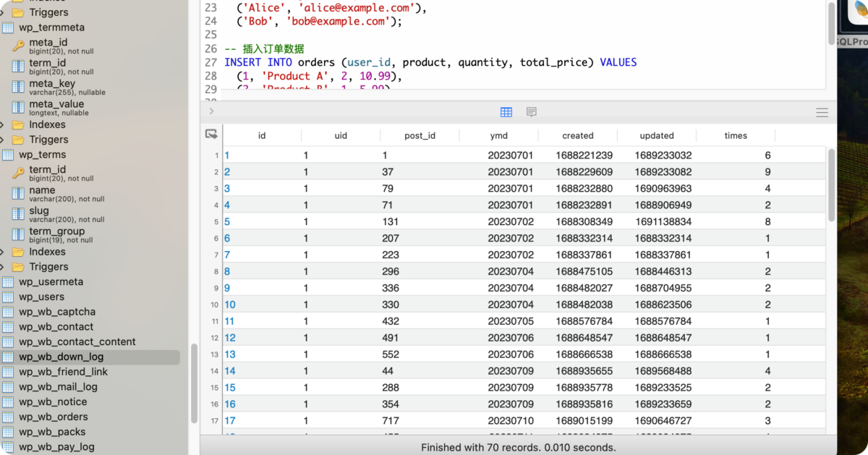Expand the results pane chevron arrow

211,111
